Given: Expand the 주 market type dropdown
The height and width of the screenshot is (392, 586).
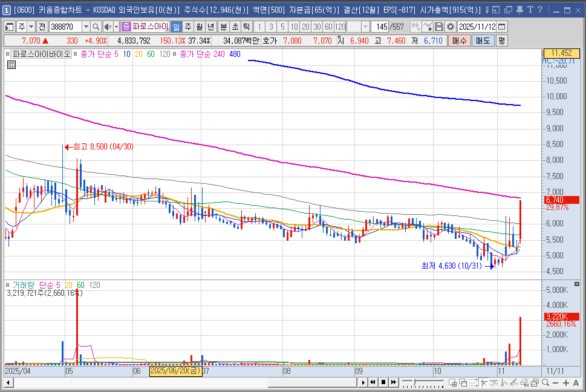Looking at the screenshot, I should (x=31, y=27).
